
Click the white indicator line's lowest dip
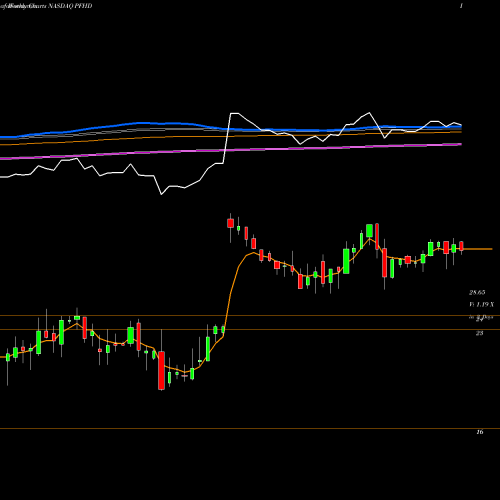point(161,194)
